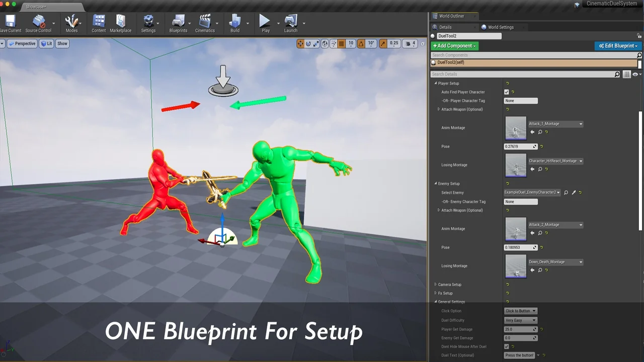
Task: Expand the Camera Setup section
Action: click(x=436, y=284)
